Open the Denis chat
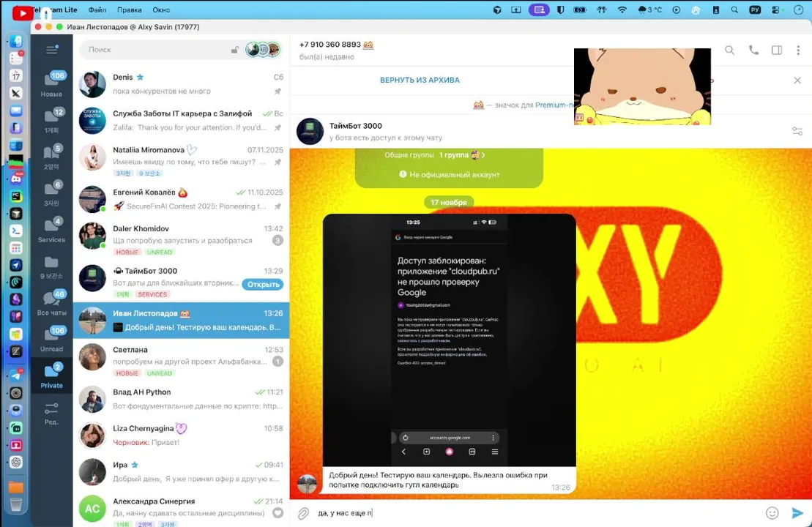 click(x=182, y=84)
